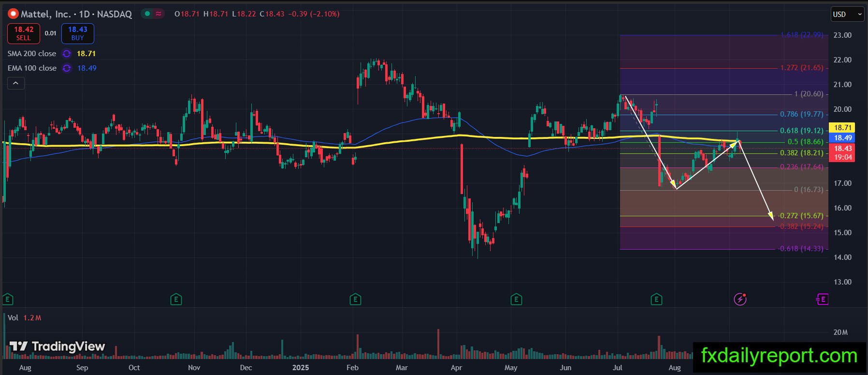Image resolution: width=868 pixels, height=375 pixels.
Task: Click Apr on the time axis
Action: pos(456,368)
